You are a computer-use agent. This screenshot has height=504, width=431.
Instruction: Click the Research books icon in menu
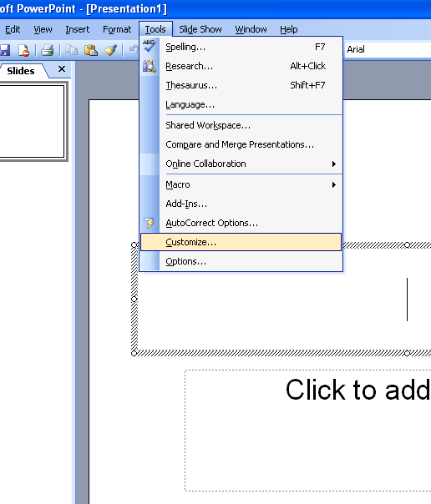pos(150,66)
